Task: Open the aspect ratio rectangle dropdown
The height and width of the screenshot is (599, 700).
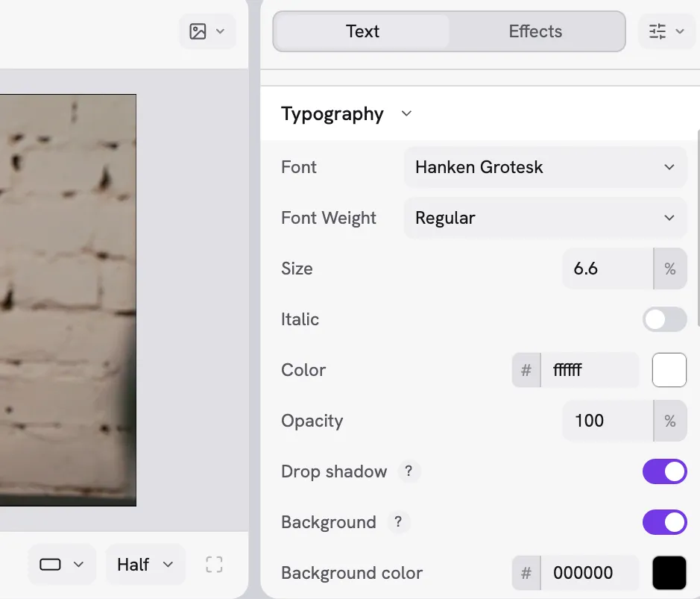Action: tap(62, 564)
